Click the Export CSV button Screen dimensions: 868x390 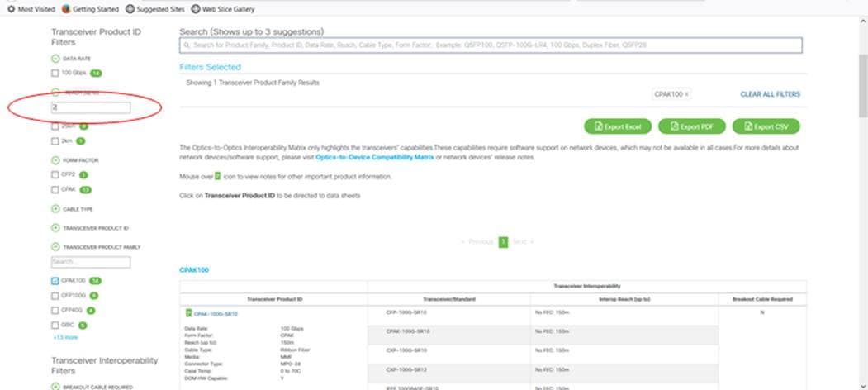coord(766,127)
